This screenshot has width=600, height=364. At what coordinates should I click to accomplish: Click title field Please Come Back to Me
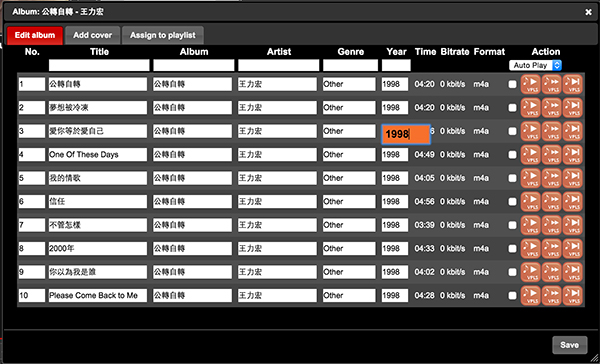[x=98, y=295]
